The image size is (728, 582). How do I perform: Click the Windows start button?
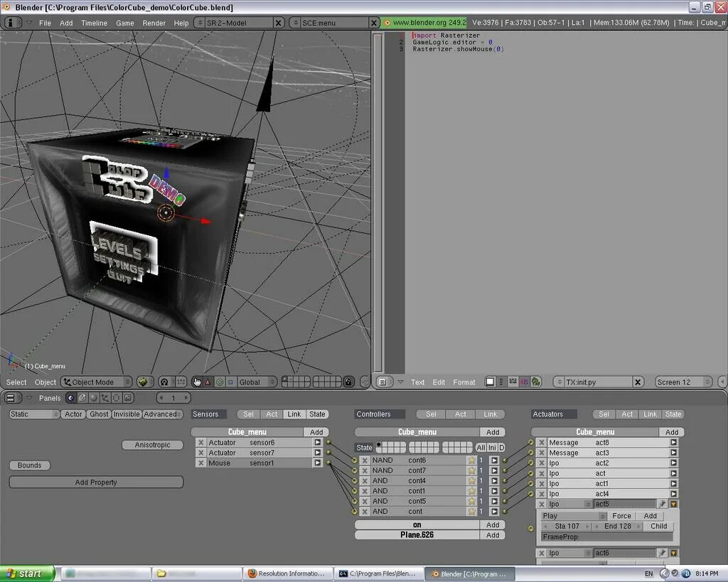(27, 573)
